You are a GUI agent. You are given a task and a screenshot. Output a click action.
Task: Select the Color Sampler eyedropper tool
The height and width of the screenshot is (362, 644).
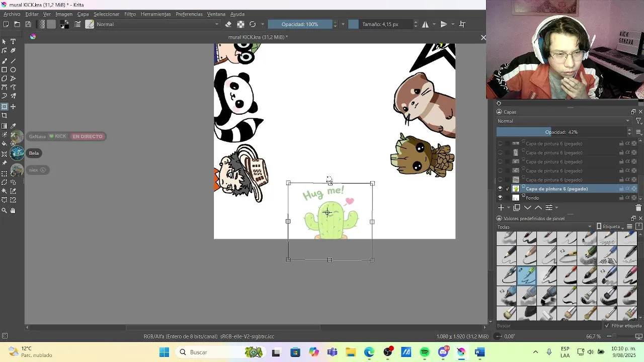pos(13,126)
